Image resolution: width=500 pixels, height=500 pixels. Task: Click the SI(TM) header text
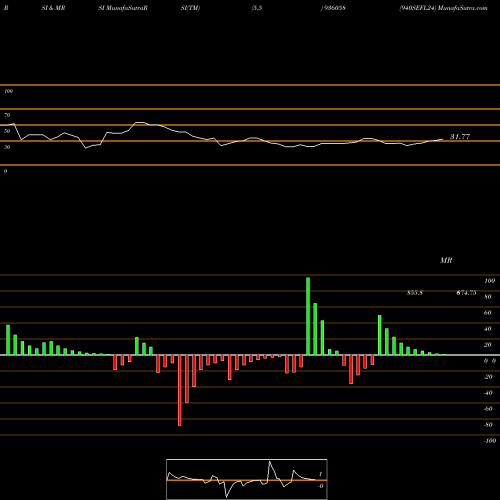click(x=190, y=8)
